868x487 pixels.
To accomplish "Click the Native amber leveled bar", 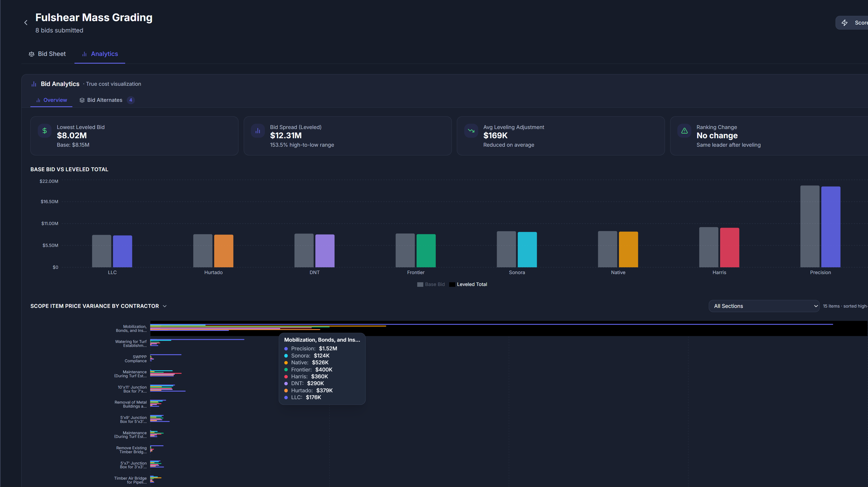I will [628, 249].
